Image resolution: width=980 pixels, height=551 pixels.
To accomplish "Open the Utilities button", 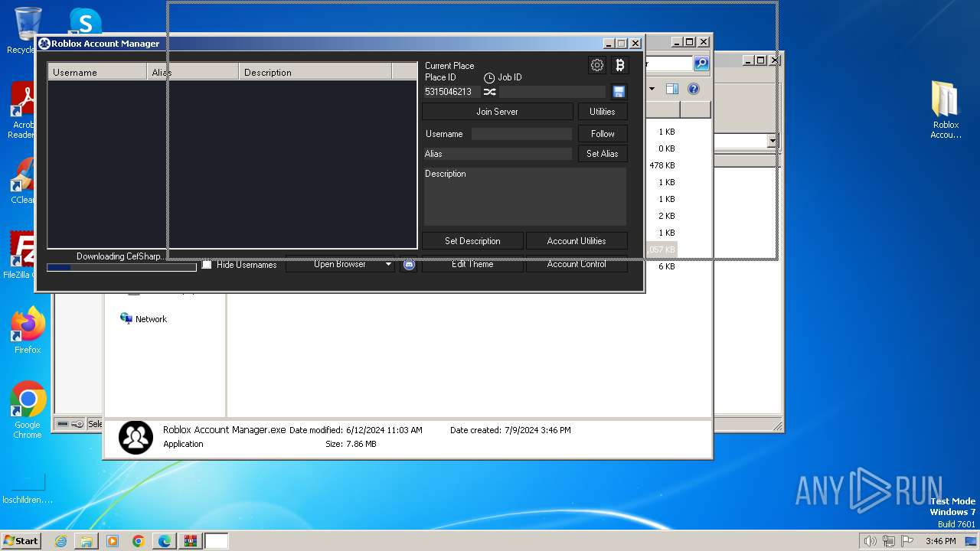I will click(x=603, y=112).
